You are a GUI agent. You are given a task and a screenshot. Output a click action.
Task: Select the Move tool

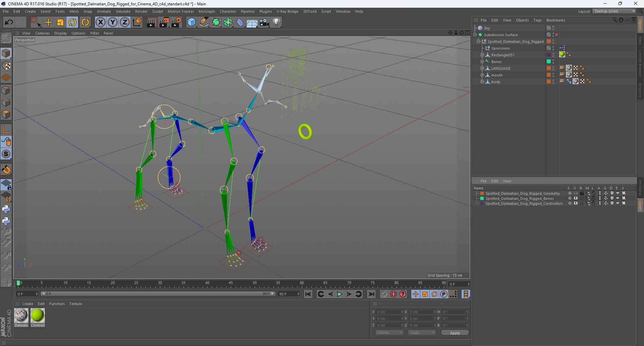[x=48, y=22]
